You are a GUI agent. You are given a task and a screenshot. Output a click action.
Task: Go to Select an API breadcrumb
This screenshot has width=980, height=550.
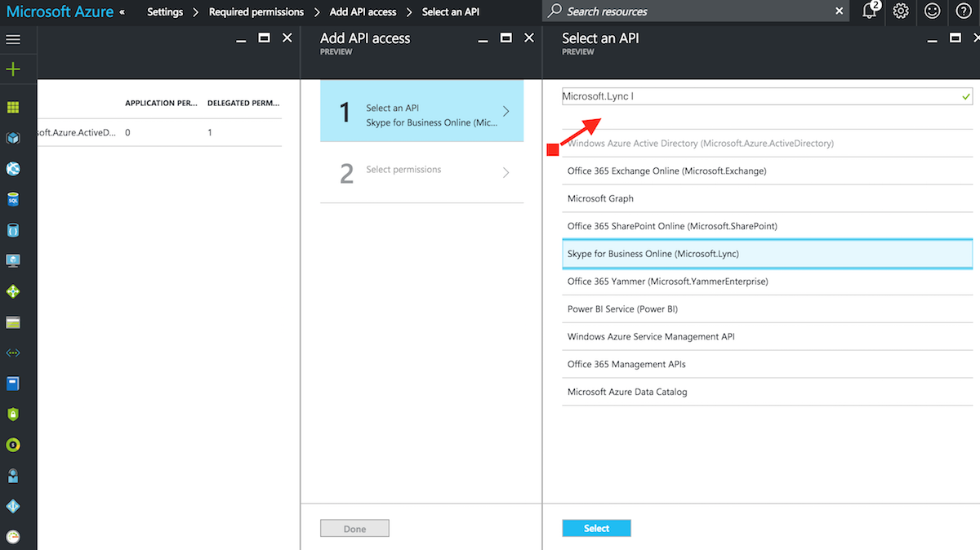coord(451,12)
